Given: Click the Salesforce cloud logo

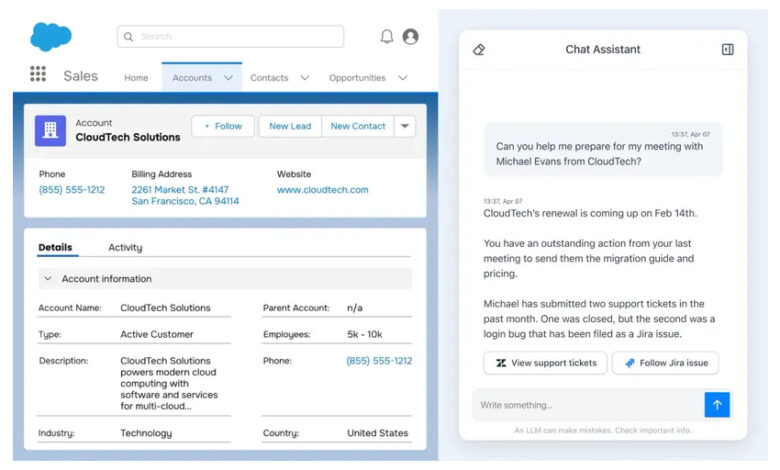Looking at the screenshot, I should click(x=50, y=37).
